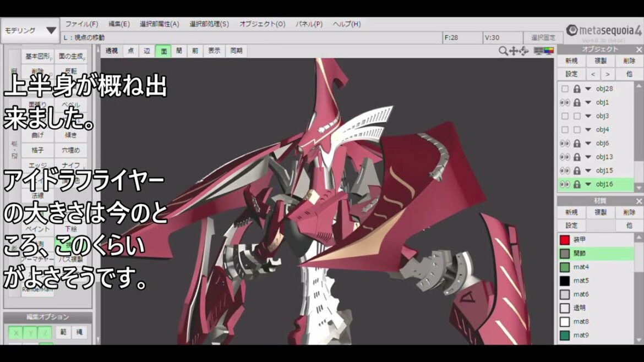Click 新規 in the オブジェクト panel
The width and height of the screenshot is (644, 362).
click(x=571, y=61)
